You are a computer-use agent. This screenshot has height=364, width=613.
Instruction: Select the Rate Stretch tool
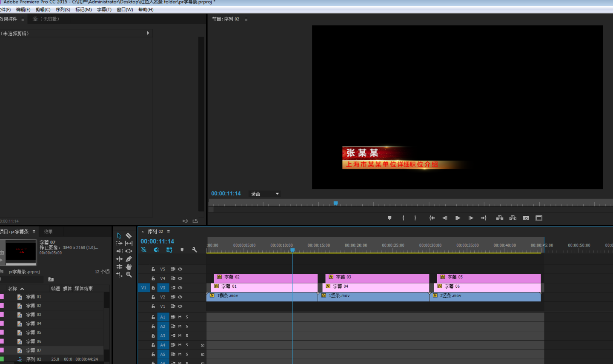pyautogui.click(x=119, y=275)
